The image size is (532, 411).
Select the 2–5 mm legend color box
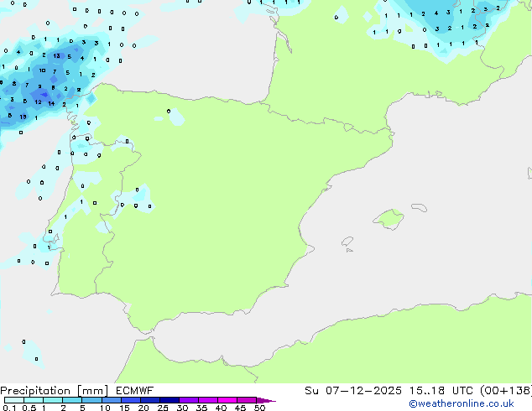(72, 400)
